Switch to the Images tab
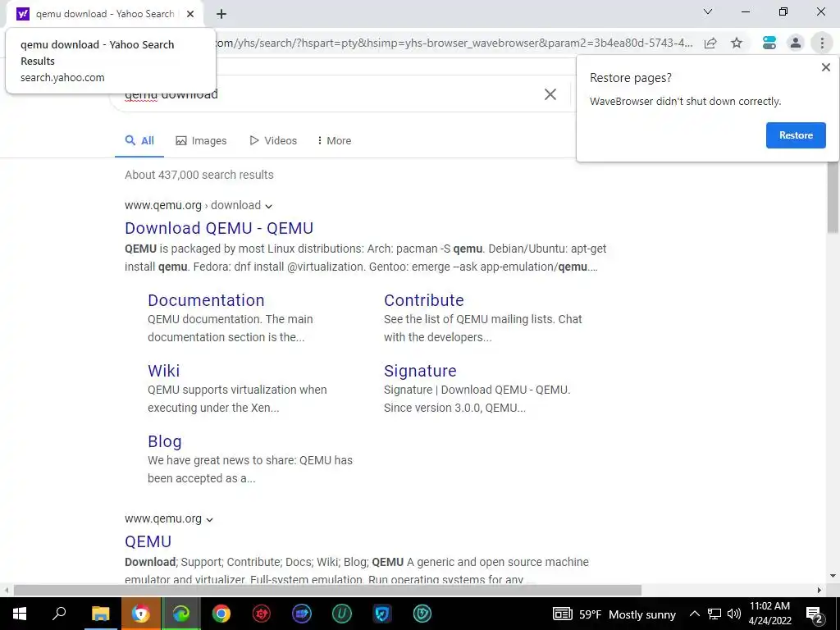Screen dimensions: 840x630 point(201,141)
